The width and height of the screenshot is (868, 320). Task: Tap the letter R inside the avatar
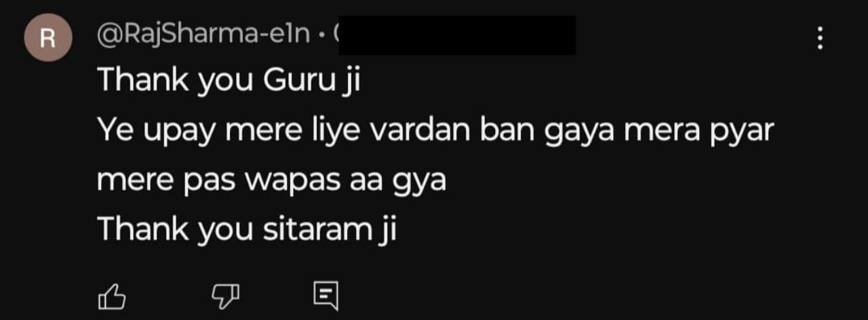[47, 39]
